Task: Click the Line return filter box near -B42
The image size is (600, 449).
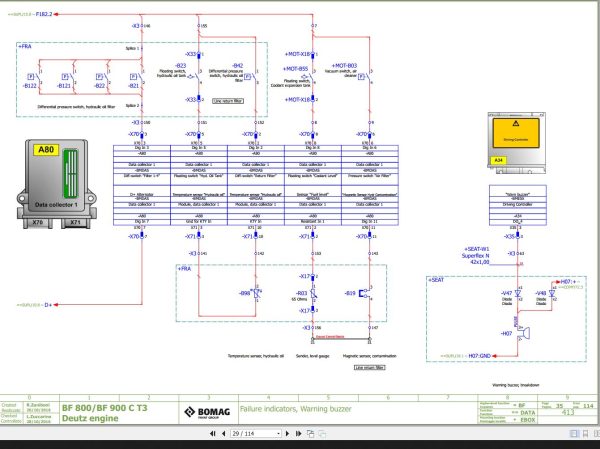Action: point(228,101)
